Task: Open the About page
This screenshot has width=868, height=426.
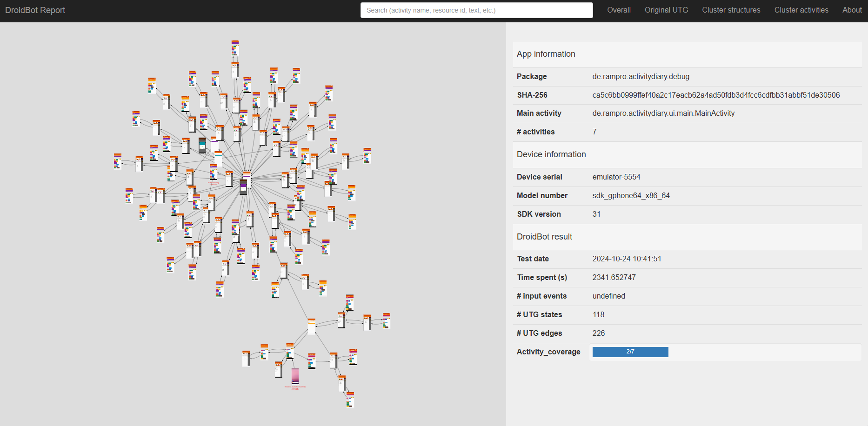Action: click(852, 10)
